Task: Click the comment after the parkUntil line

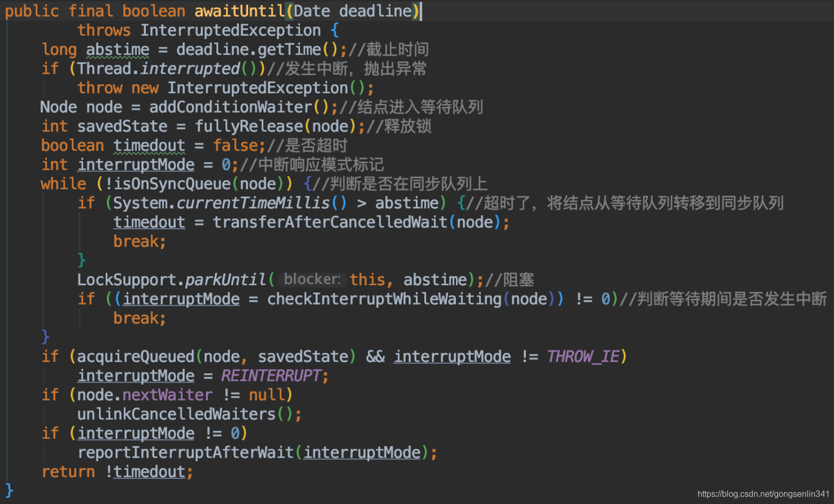Action: (x=510, y=280)
